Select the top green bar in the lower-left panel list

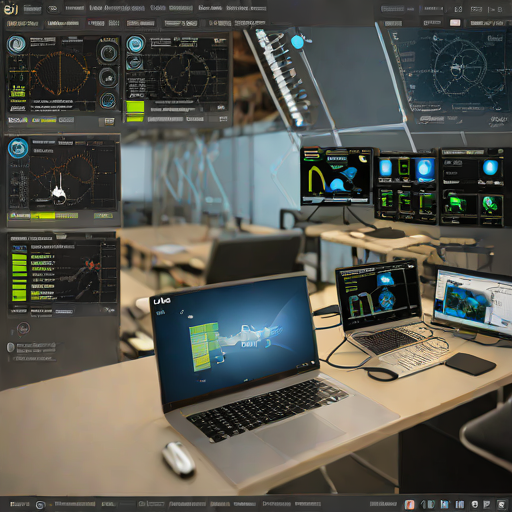tap(19, 257)
